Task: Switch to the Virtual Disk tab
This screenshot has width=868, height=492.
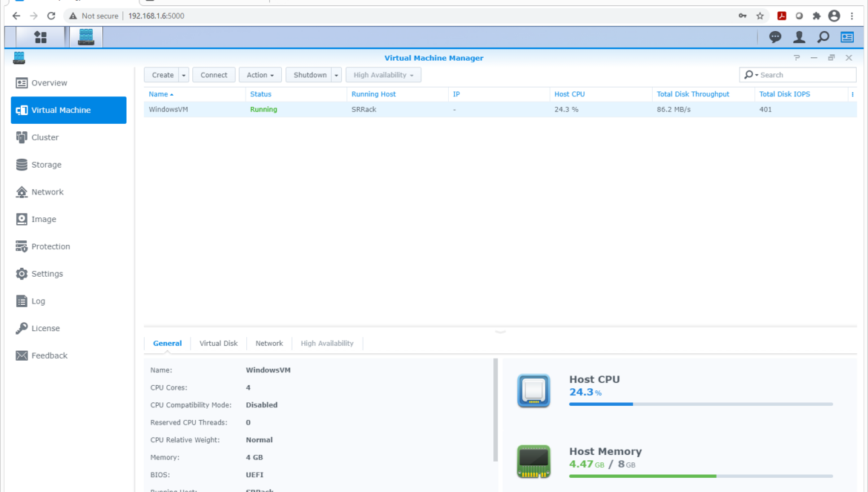Action: 218,344
